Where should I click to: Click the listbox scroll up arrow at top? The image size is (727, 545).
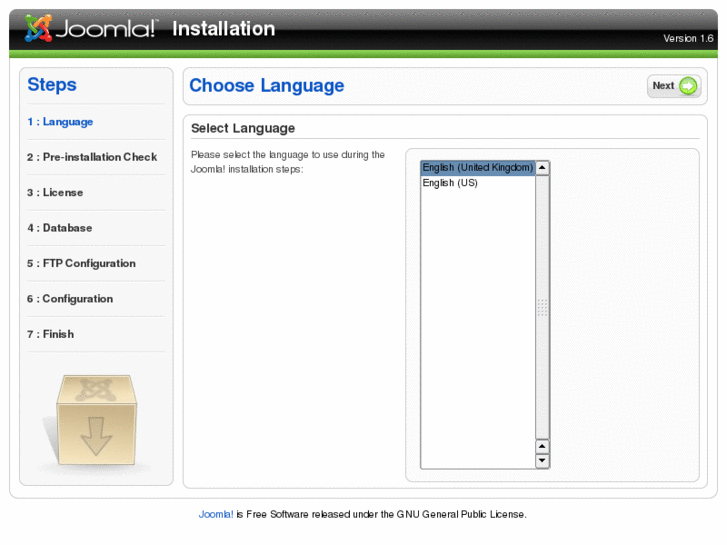542,167
